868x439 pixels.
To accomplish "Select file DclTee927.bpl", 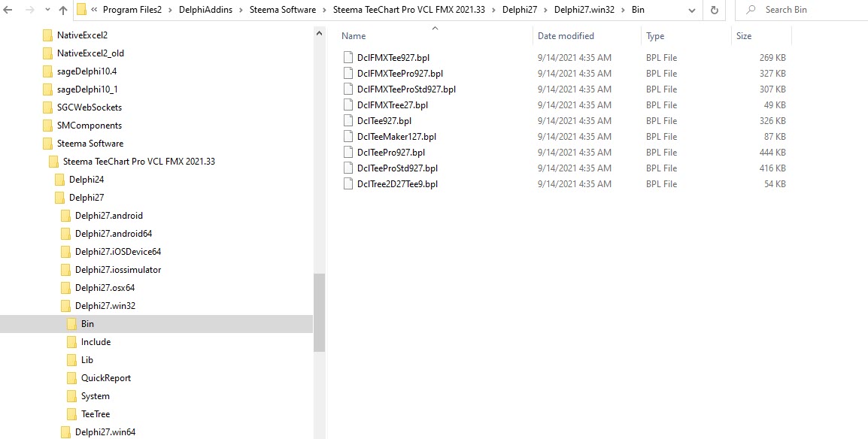I will tap(384, 120).
